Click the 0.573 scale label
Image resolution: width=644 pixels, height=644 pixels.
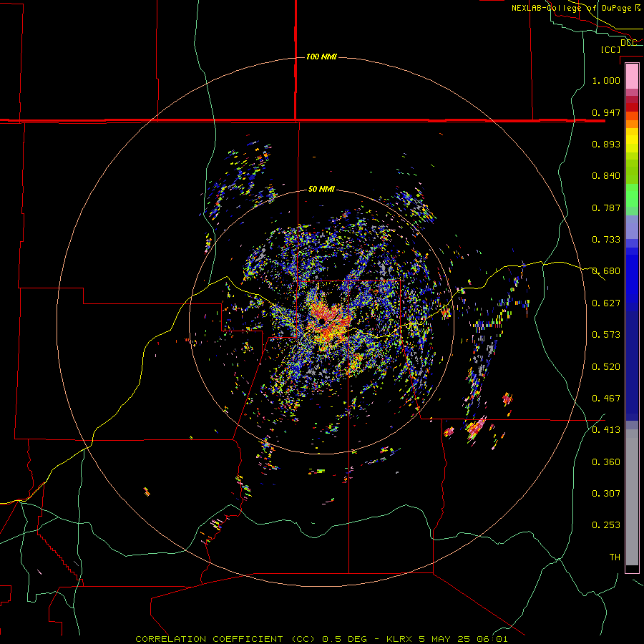coord(606,335)
